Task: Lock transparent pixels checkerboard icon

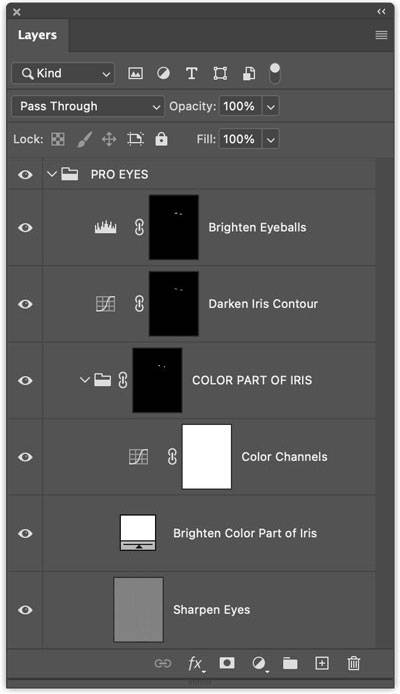Action: [x=58, y=139]
